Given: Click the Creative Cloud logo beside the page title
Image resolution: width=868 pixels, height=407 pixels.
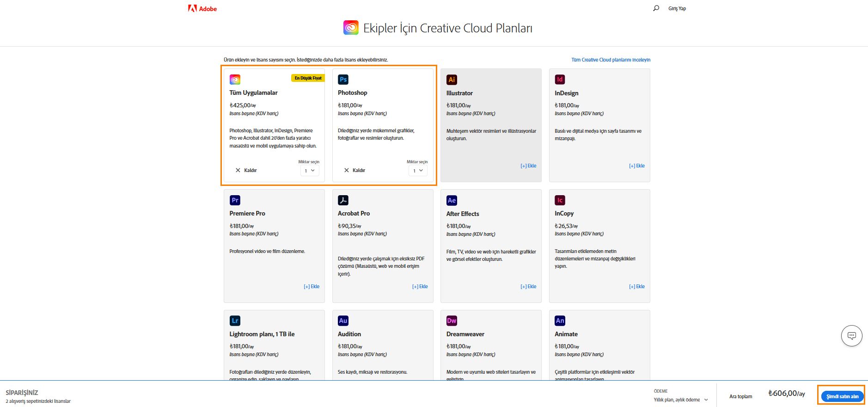Looking at the screenshot, I should click(351, 28).
